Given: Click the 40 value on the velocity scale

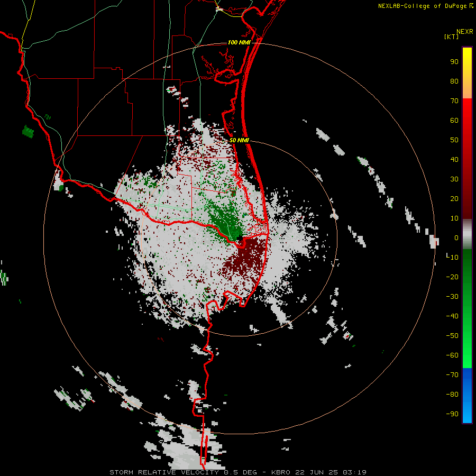Looking at the screenshot, I should 454,160.
